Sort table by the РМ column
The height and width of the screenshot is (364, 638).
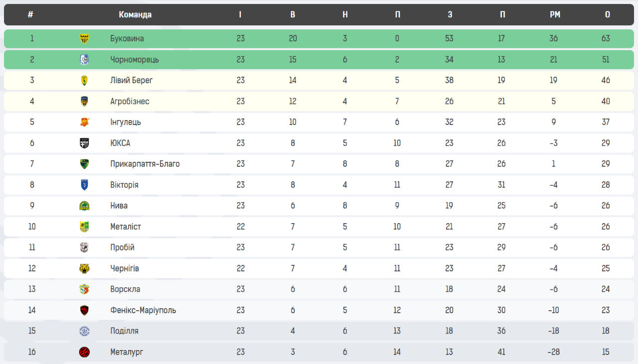point(555,15)
